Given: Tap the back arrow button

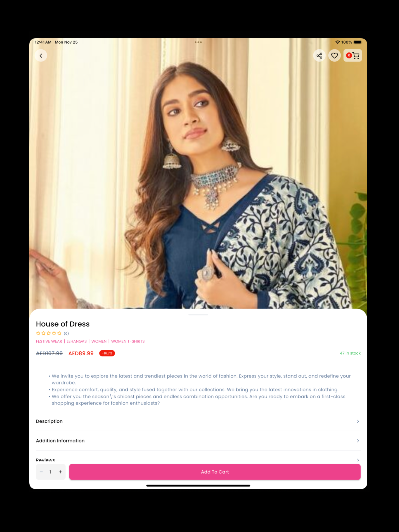Looking at the screenshot, I should [41, 55].
